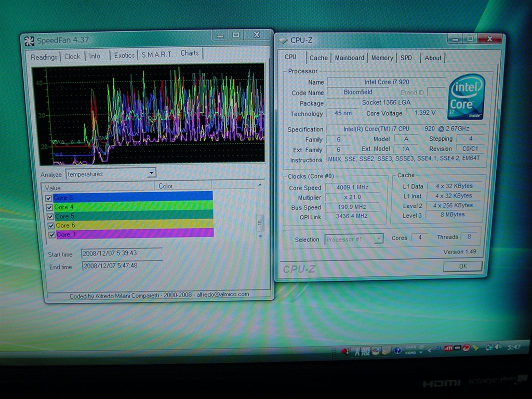This screenshot has height=399, width=532.
Task: Click the Color column header
Action: 183,186
